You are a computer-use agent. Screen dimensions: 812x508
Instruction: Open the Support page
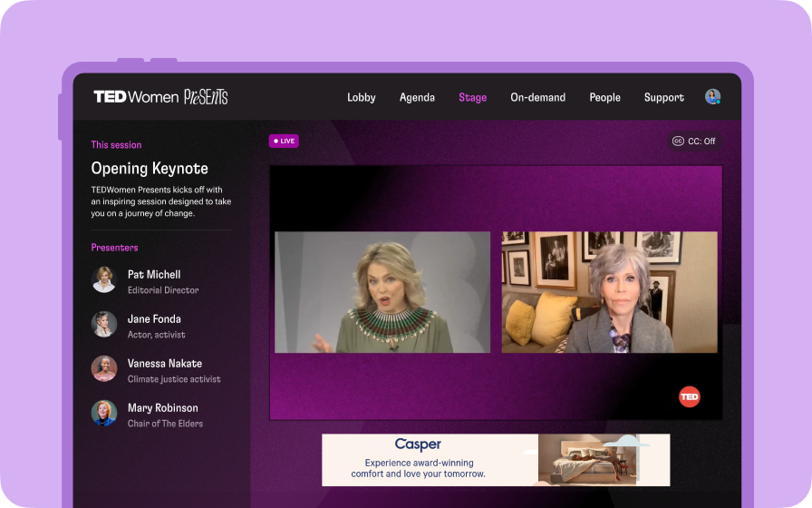pos(663,97)
